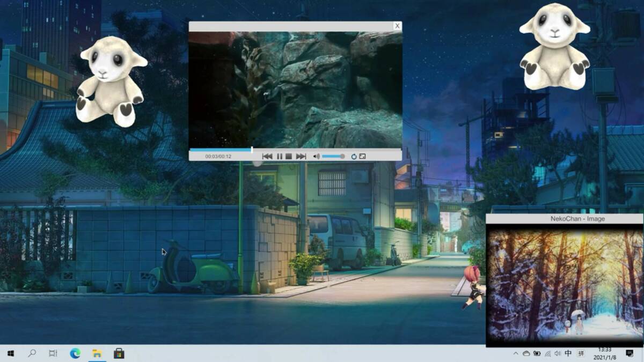
Task: Pause the playing video
Action: tap(280, 156)
